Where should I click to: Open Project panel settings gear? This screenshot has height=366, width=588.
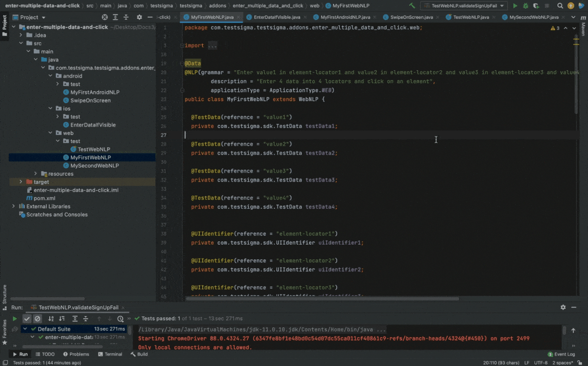(x=139, y=17)
